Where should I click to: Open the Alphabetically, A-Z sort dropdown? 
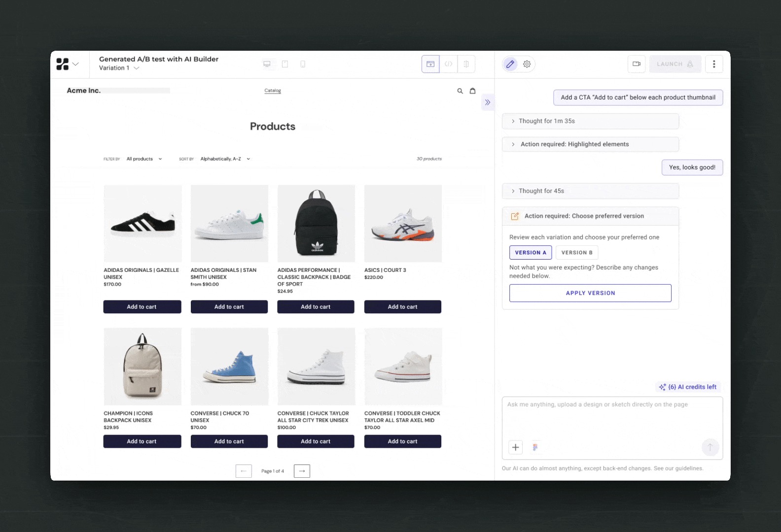click(x=225, y=159)
